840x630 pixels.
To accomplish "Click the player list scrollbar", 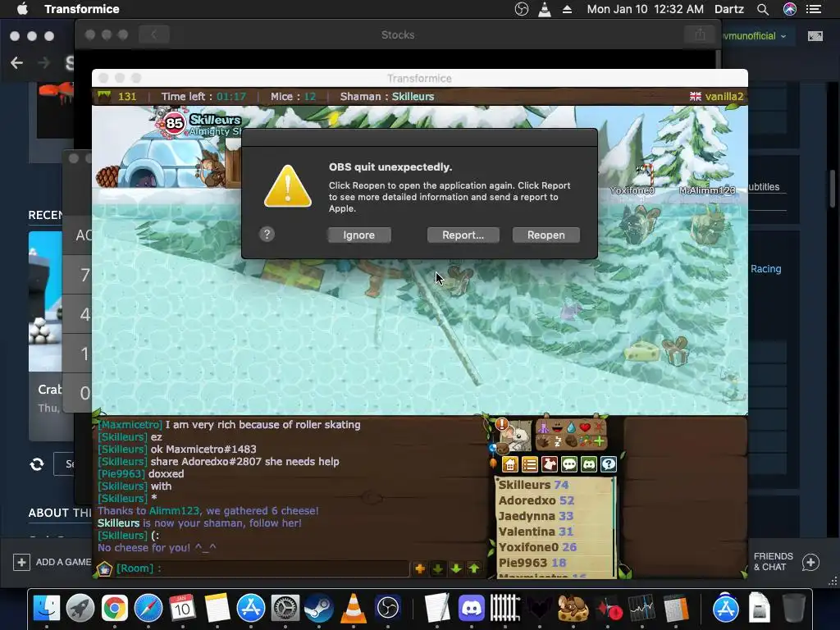I will pos(614,527).
